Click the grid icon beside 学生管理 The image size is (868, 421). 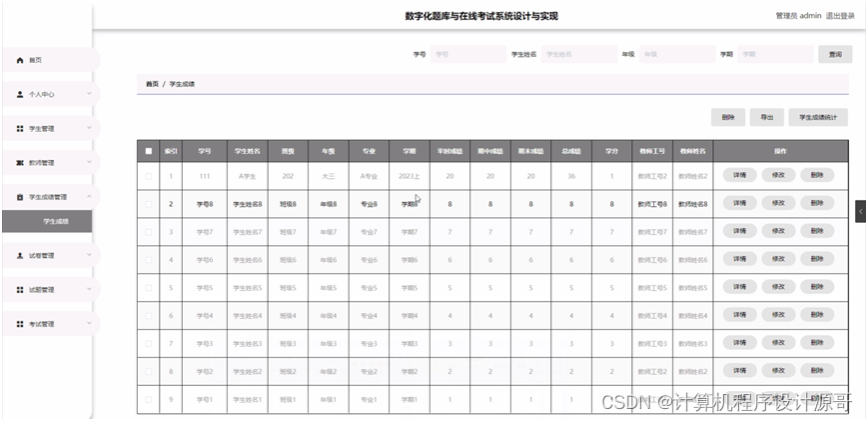(x=20, y=129)
